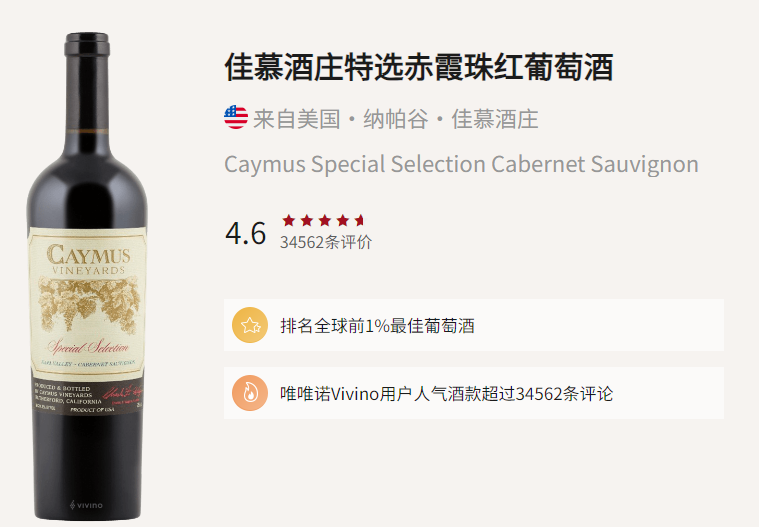
Task: Click the US flag icon
Action: (x=236, y=118)
